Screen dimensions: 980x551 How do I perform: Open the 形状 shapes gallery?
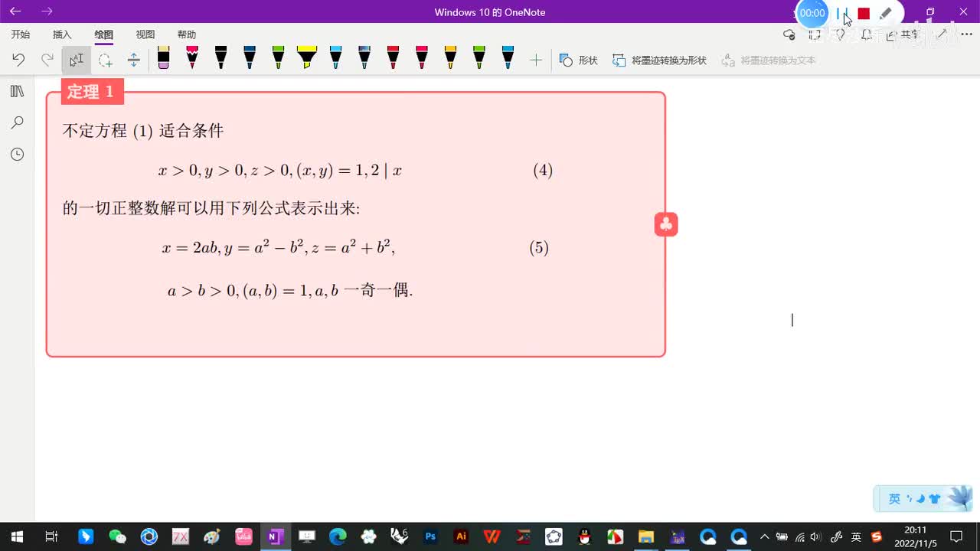(578, 60)
